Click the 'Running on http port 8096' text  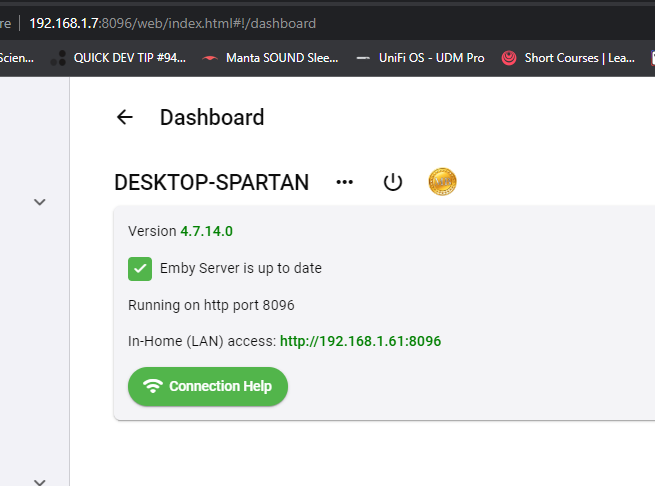[211, 305]
